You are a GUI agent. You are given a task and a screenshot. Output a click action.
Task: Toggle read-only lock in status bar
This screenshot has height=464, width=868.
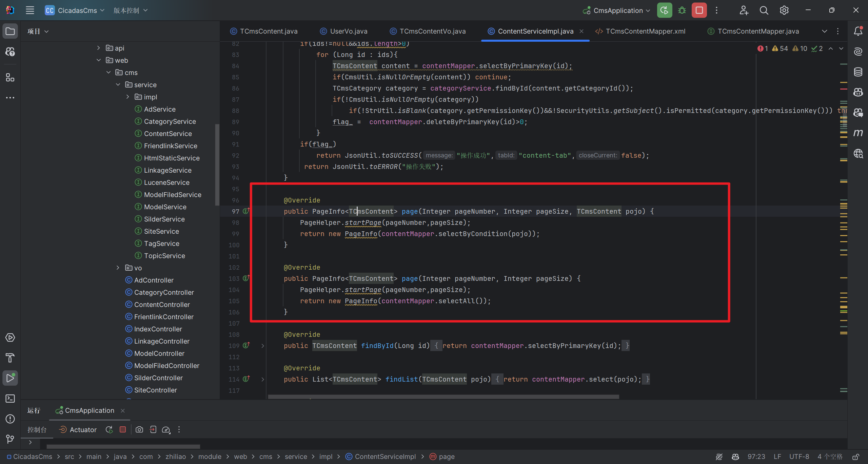click(x=856, y=457)
